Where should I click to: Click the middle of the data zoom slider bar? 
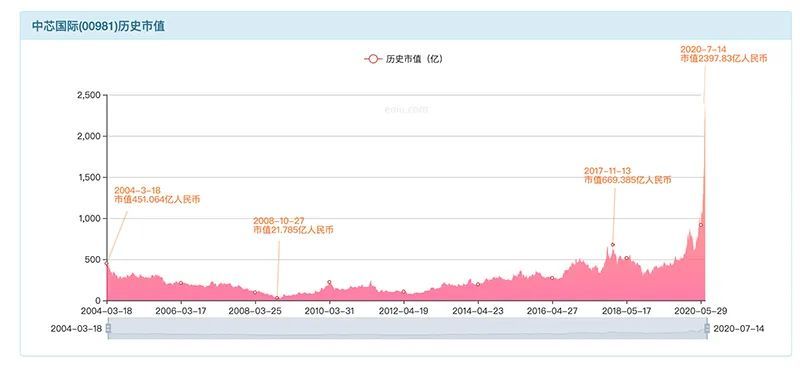pyautogui.click(x=407, y=328)
